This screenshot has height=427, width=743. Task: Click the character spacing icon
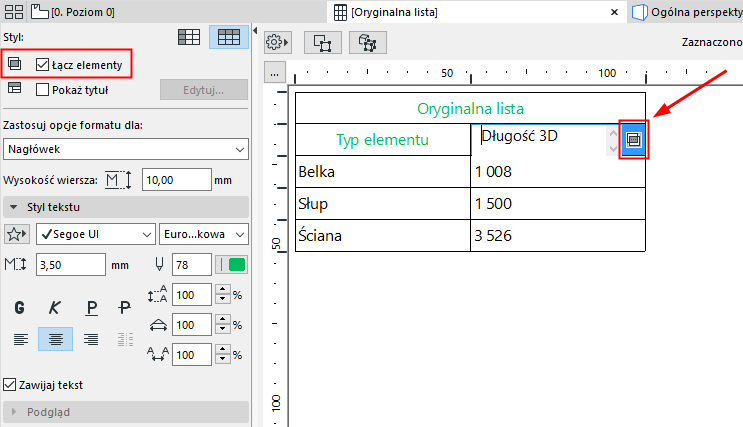(158, 354)
